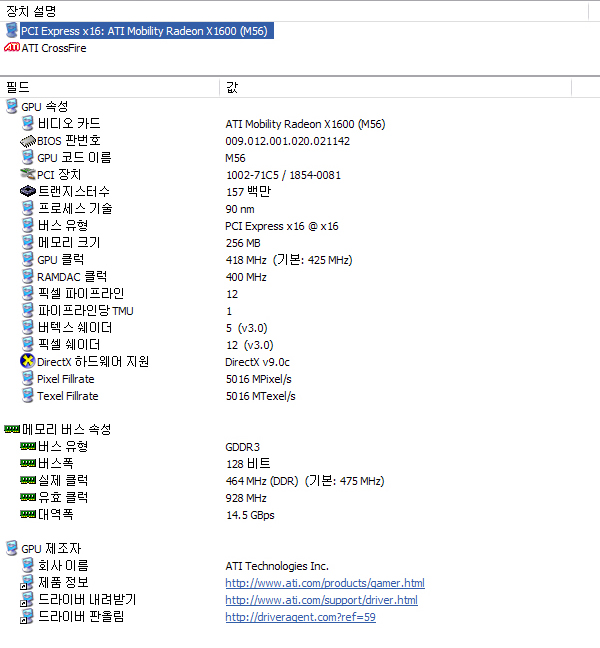600x648 pixels.
Task: Click the icon beside 회사 이름
Action: [28, 565]
